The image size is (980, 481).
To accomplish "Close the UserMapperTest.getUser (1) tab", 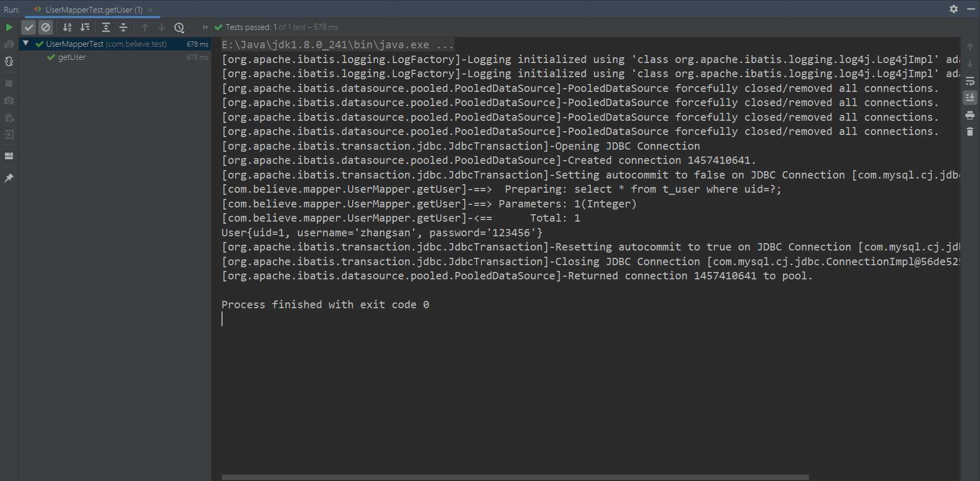I will (150, 9).
